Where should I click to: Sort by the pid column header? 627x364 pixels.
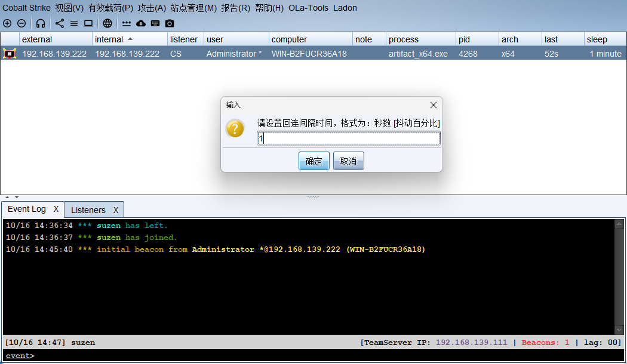(477, 39)
